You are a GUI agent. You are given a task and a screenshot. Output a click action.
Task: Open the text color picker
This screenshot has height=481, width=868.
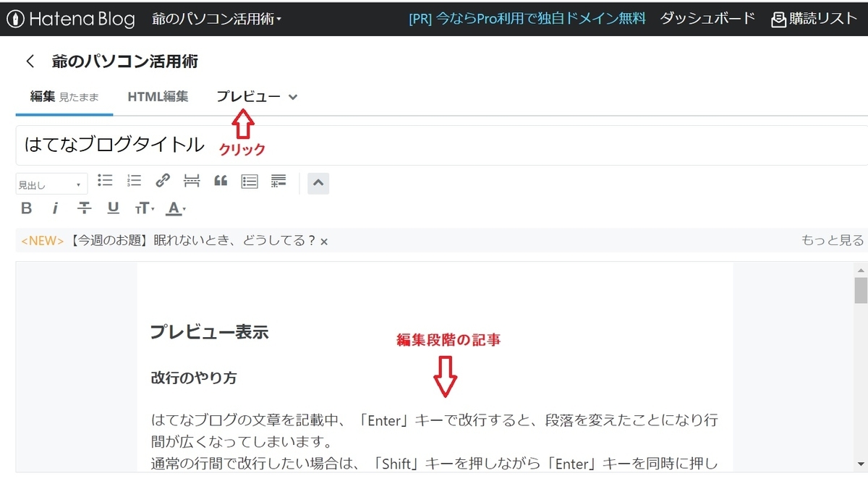174,208
